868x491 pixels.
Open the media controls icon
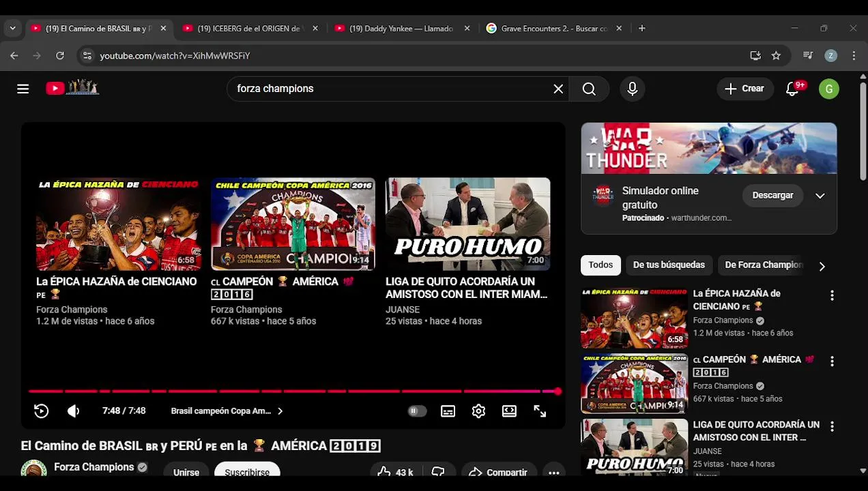pos(808,56)
